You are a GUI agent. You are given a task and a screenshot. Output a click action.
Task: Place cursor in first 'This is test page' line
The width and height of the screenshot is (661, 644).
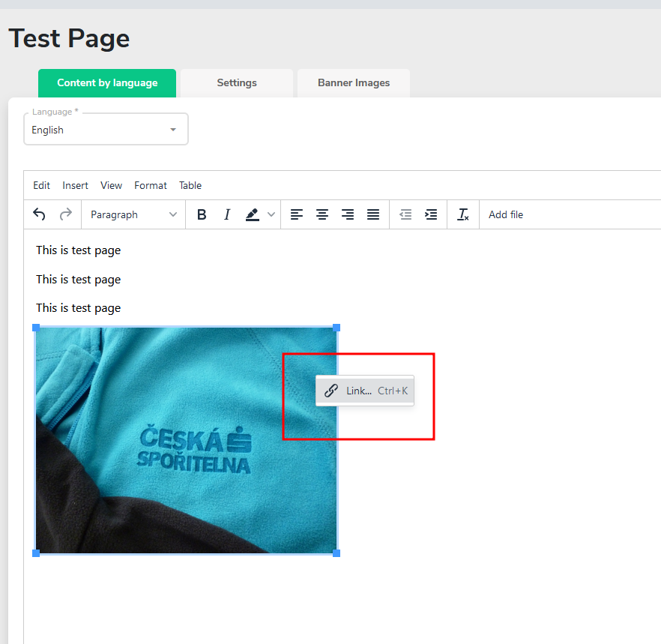click(79, 250)
